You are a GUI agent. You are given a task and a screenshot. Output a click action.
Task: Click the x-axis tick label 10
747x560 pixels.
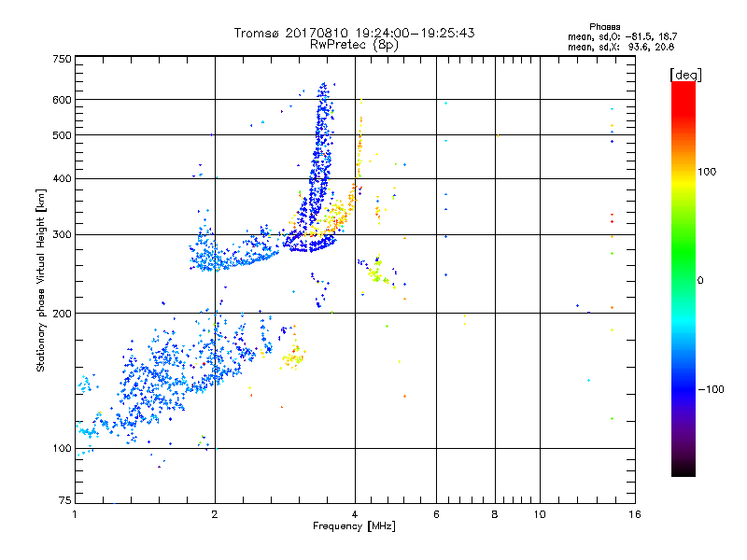pyautogui.click(x=540, y=514)
